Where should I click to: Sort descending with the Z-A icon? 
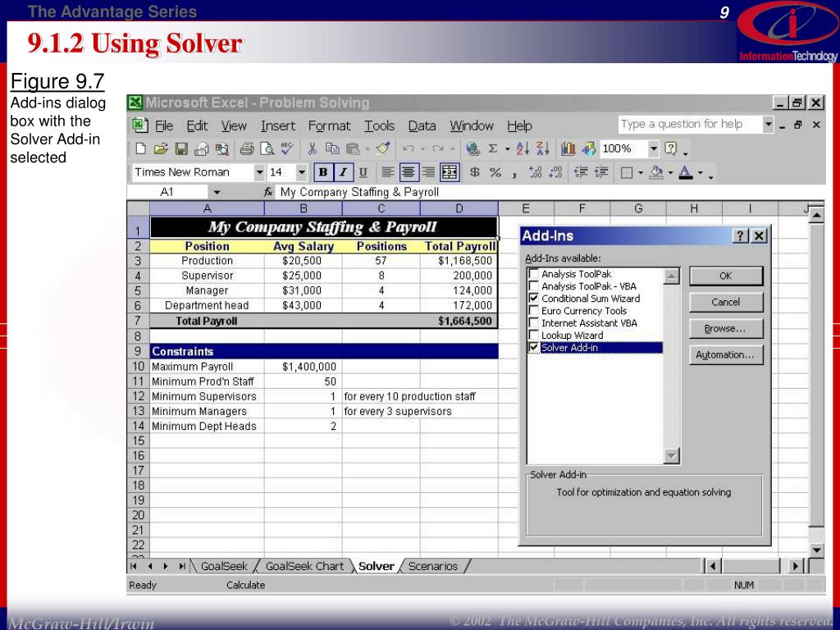click(x=543, y=148)
